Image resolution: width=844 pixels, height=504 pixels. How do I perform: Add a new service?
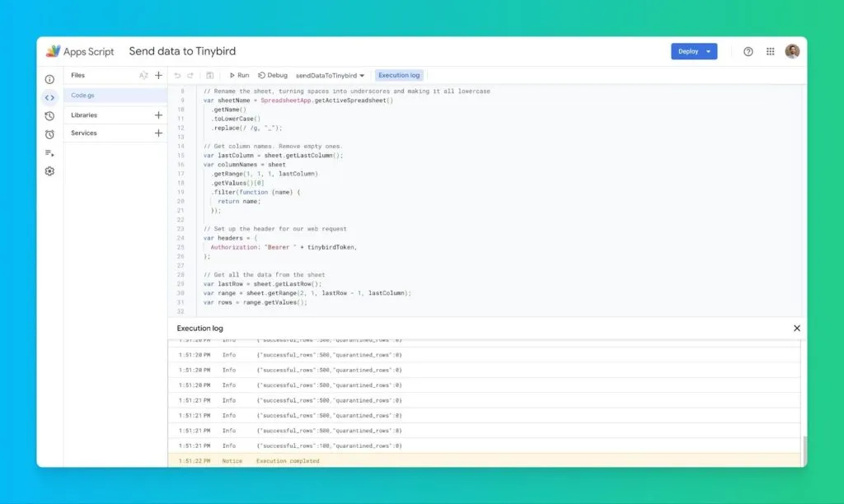click(158, 133)
